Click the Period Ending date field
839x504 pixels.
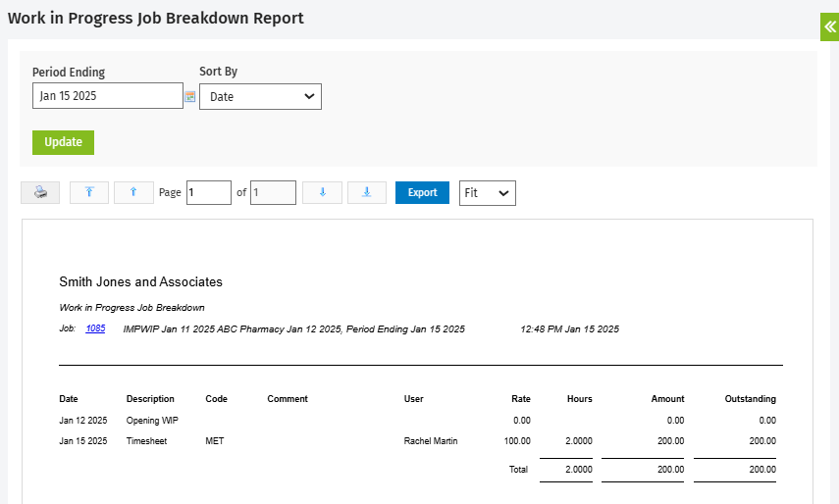pyautogui.click(x=108, y=96)
